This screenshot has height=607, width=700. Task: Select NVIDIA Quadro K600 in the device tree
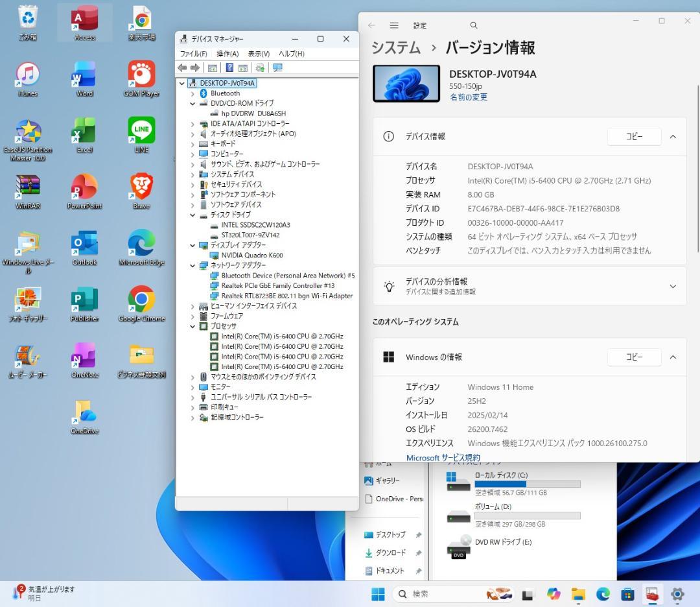click(x=253, y=255)
